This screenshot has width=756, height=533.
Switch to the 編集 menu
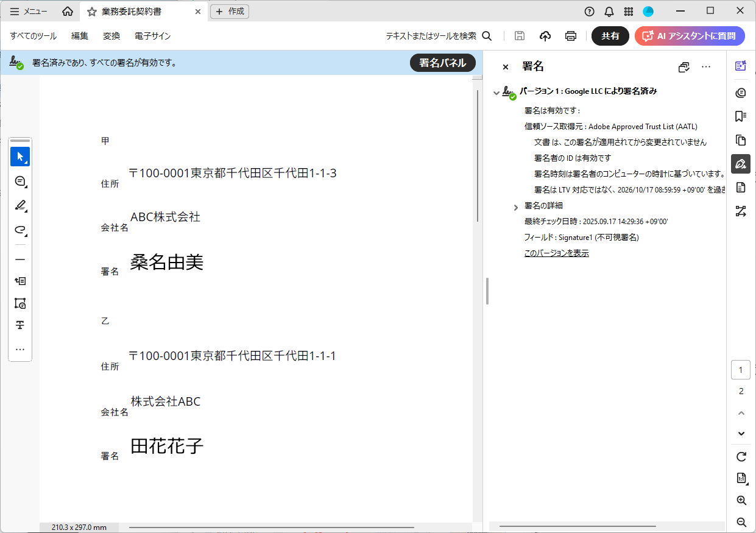point(79,36)
